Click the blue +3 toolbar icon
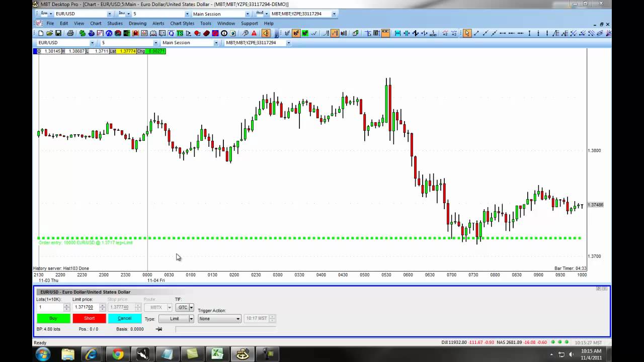This screenshot has width=644, height=362. [x=454, y=33]
